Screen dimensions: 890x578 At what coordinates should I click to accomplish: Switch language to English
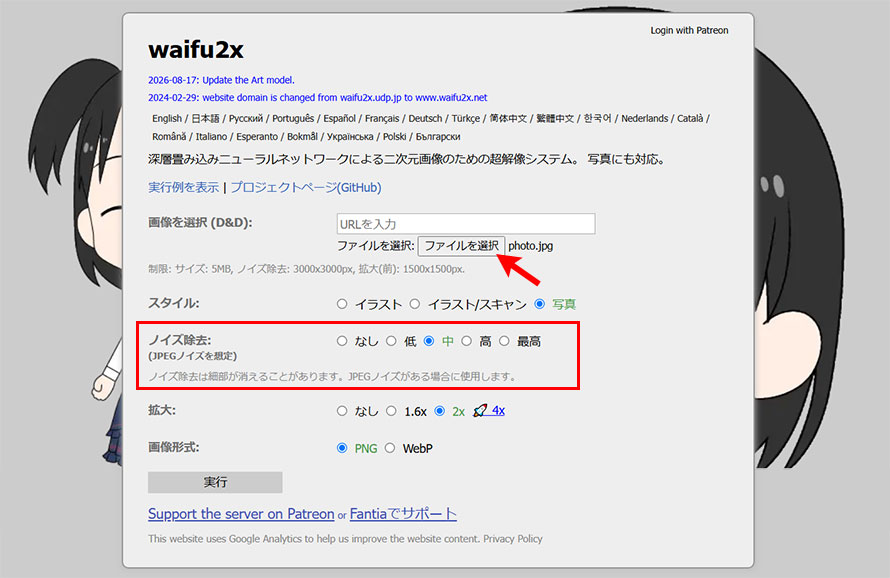pos(167,118)
